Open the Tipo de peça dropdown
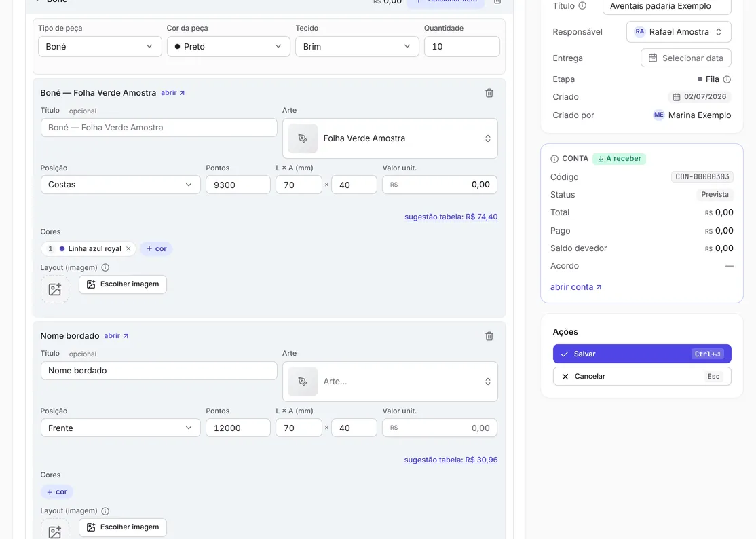The height and width of the screenshot is (539, 756). [x=100, y=47]
